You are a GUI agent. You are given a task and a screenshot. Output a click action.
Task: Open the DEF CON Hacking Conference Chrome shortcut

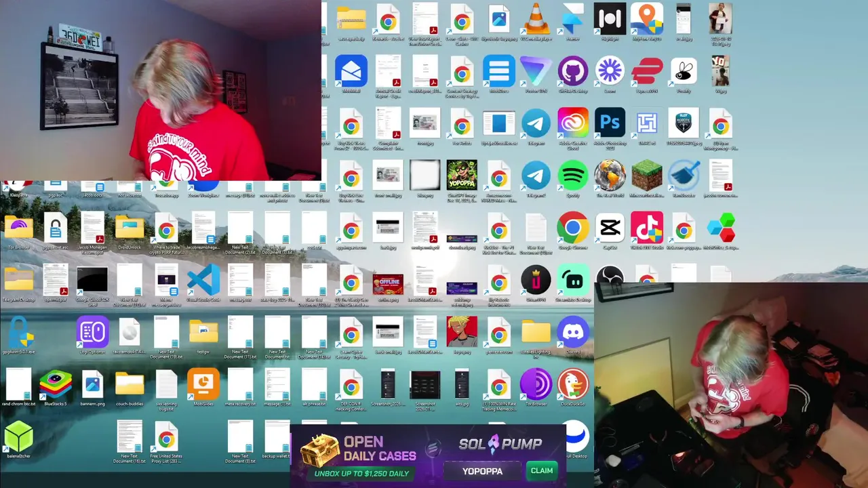pos(351,385)
